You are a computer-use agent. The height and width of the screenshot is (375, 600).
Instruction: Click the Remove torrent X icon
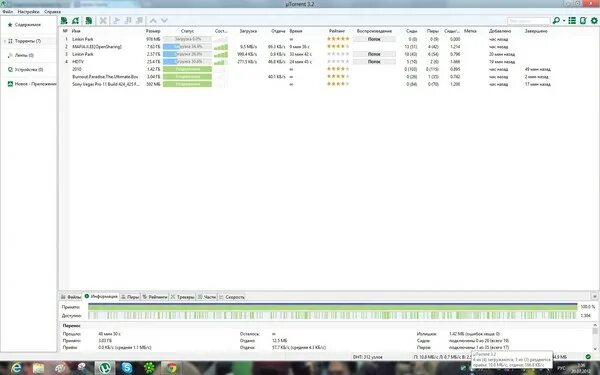pyautogui.click(x=103, y=21)
